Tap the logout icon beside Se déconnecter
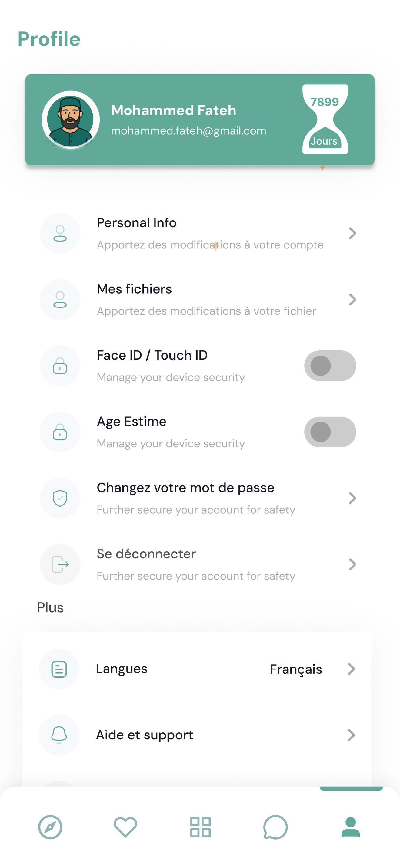The image size is (400, 868). (60, 564)
